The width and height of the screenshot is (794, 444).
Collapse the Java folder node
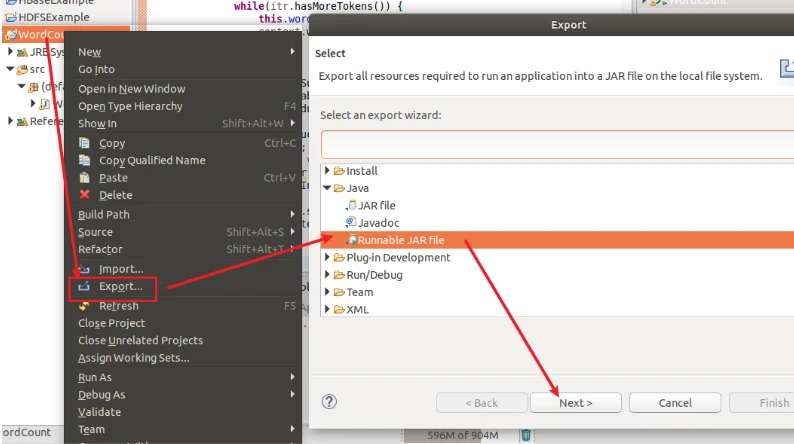point(327,188)
